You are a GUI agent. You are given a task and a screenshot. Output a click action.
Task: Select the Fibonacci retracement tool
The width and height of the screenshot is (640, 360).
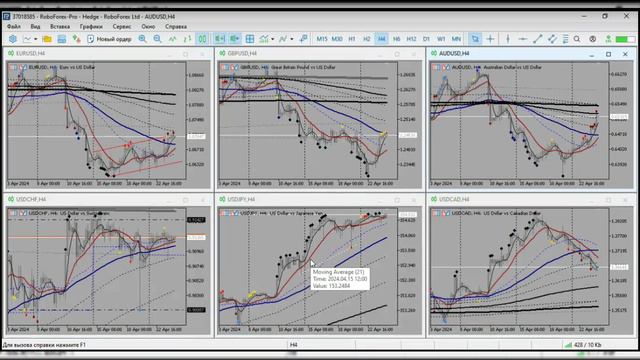[x=565, y=39]
